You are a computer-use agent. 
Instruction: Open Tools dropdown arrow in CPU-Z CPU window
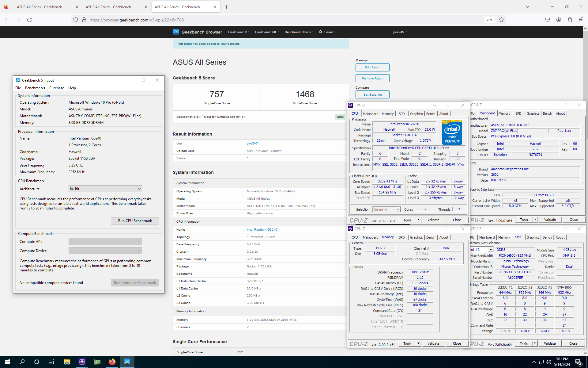[x=418, y=220]
